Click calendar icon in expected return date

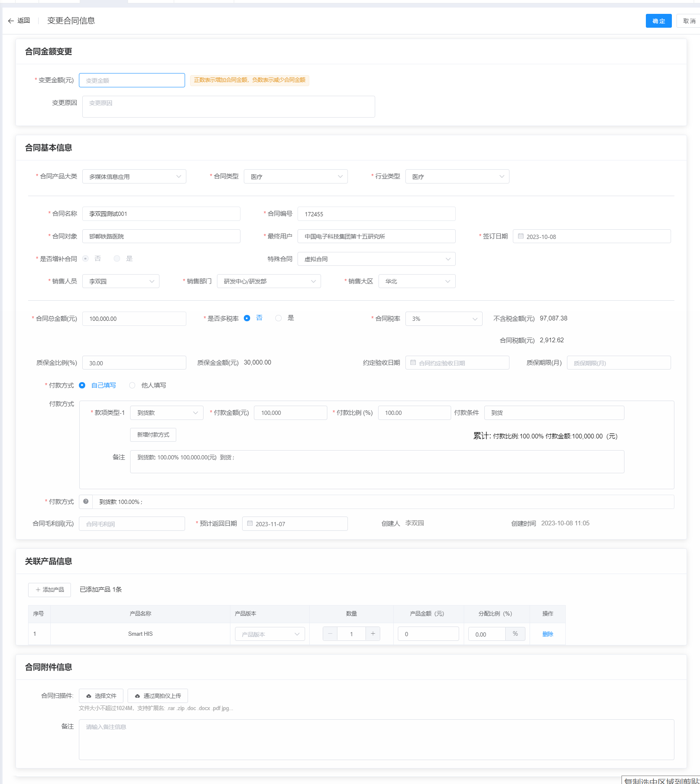pyautogui.click(x=250, y=524)
